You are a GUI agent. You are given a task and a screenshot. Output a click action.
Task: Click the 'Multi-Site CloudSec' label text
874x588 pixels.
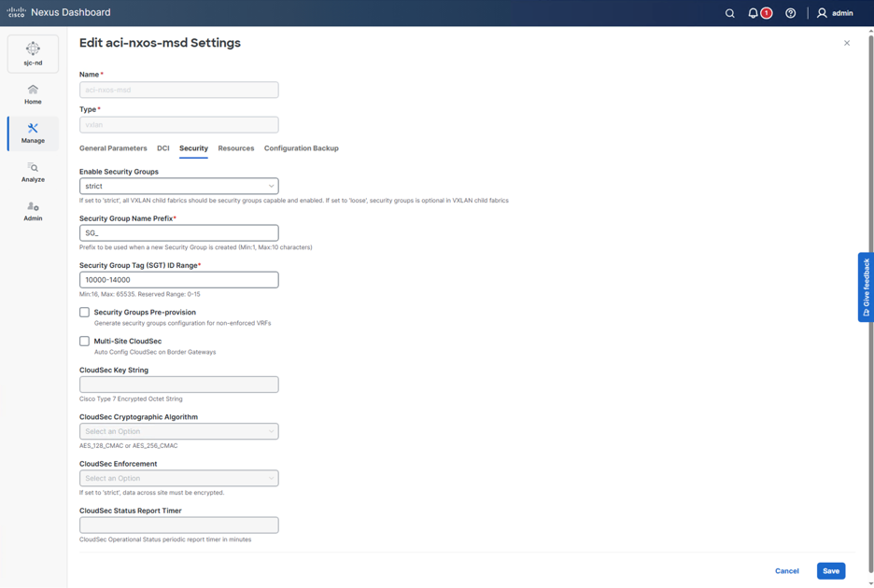(128, 341)
